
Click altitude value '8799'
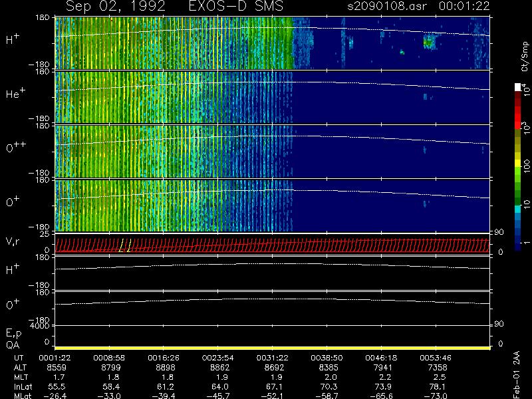(111, 368)
